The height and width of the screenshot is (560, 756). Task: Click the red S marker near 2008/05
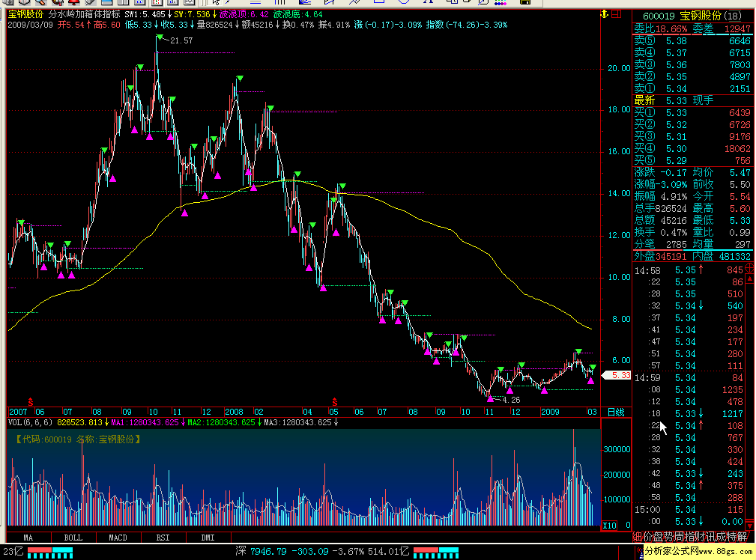(335, 401)
